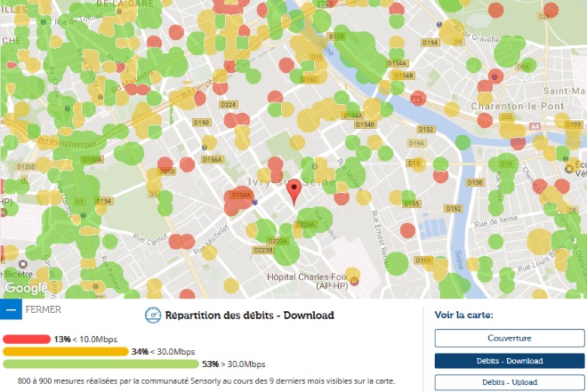
Task: Click the red 13% speed bar
Action: click(27, 339)
